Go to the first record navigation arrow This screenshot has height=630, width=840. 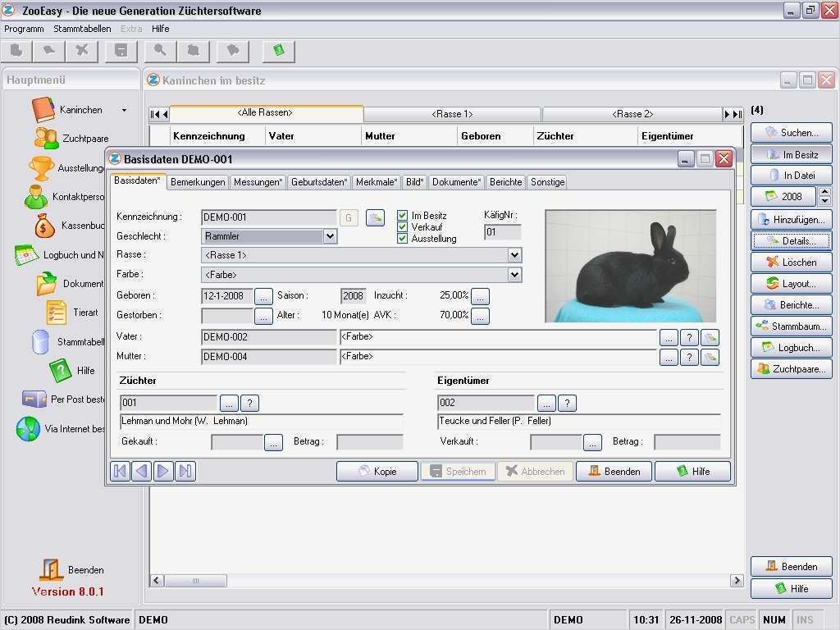click(120, 471)
